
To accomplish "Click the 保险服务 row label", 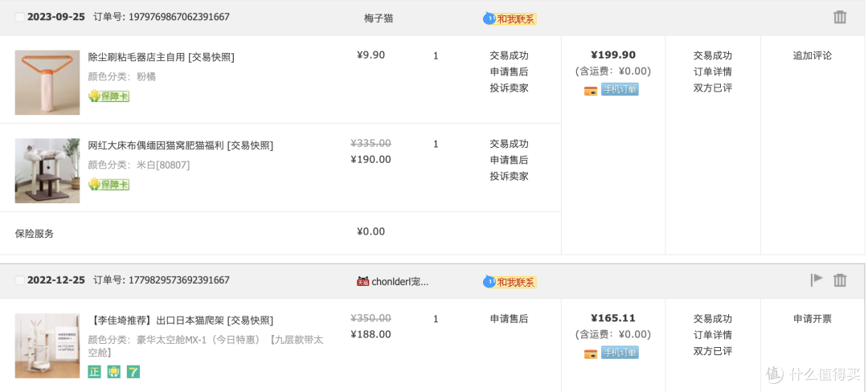I will pyautogui.click(x=35, y=234).
